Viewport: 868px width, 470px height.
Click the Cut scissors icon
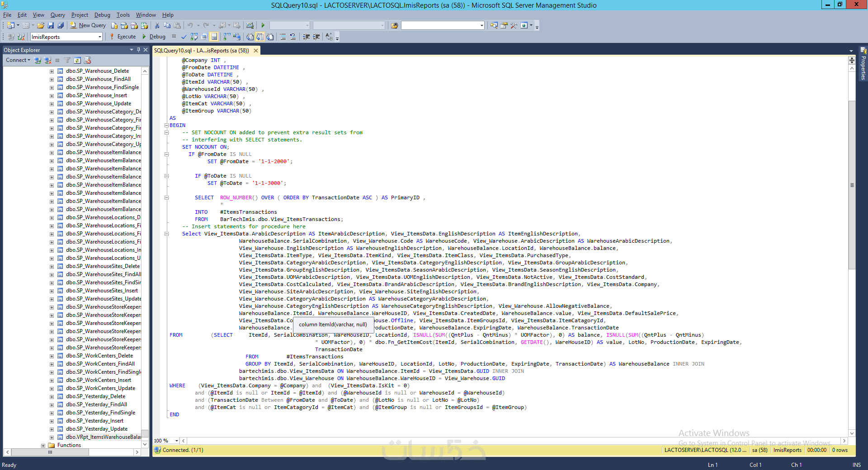pyautogui.click(x=157, y=25)
